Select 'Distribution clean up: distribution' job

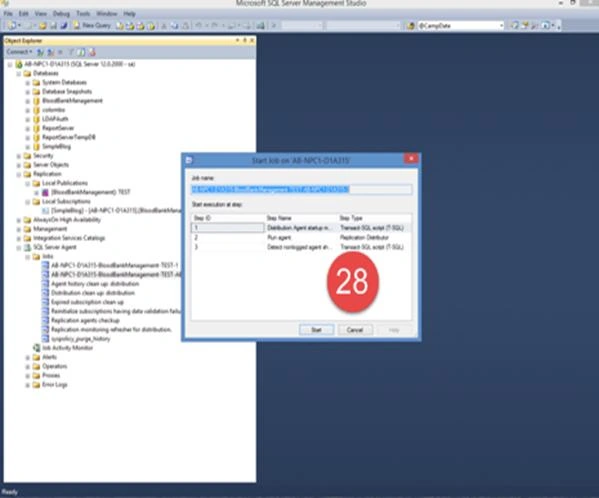pyautogui.click(x=93, y=293)
